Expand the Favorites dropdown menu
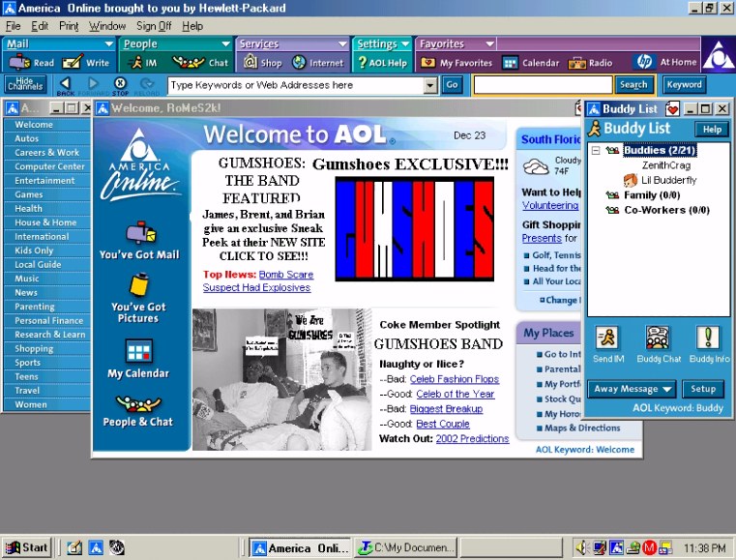 pos(489,44)
